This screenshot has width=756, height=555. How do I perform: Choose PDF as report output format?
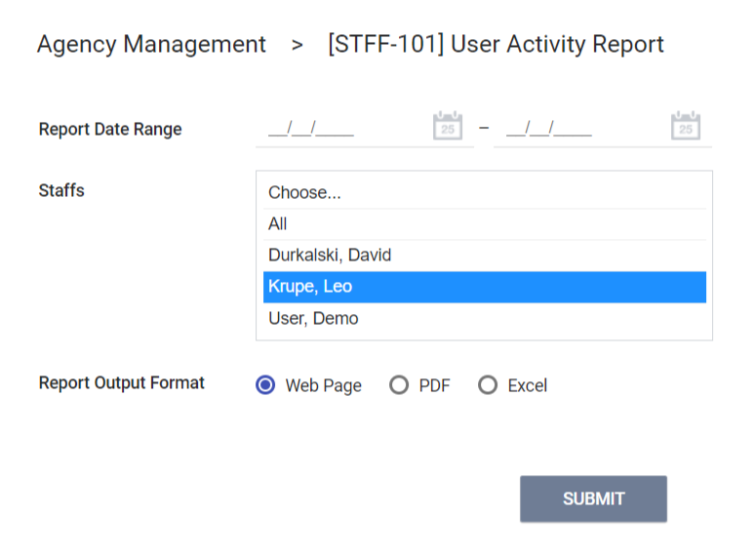[398, 385]
